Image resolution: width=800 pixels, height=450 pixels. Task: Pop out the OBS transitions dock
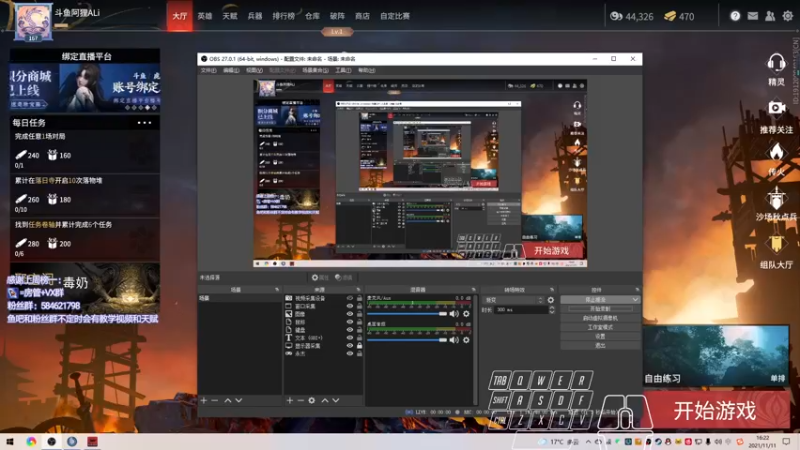[552, 290]
